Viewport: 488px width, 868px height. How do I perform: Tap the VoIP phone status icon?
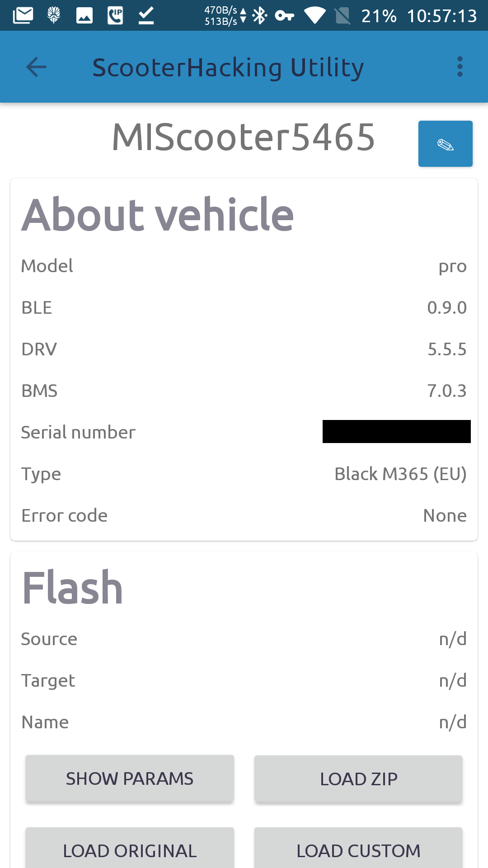click(x=115, y=16)
